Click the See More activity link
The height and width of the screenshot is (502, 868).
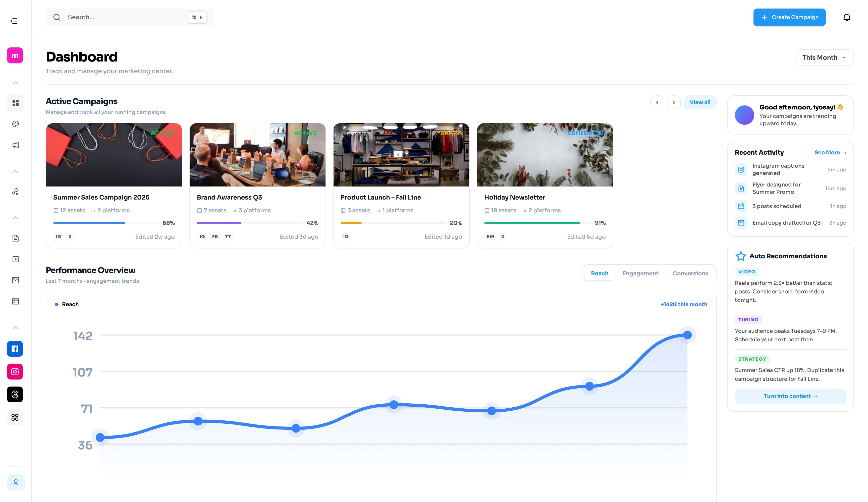tap(830, 153)
